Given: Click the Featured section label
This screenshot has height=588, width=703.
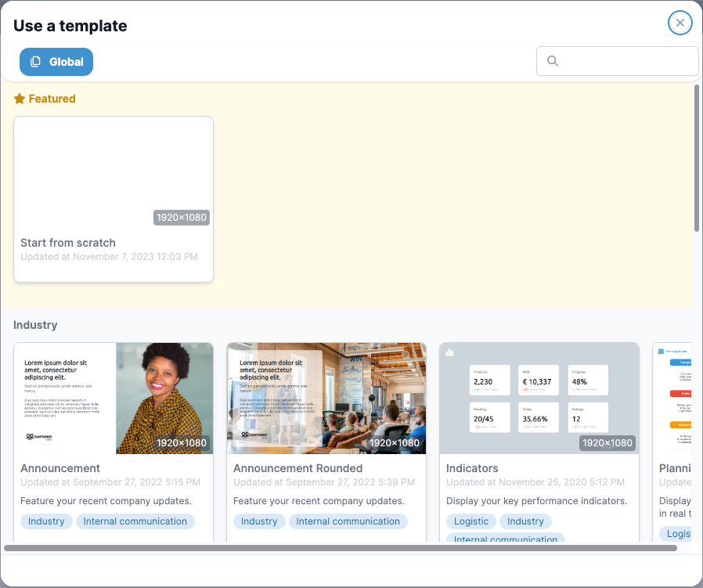Looking at the screenshot, I should (x=52, y=99).
